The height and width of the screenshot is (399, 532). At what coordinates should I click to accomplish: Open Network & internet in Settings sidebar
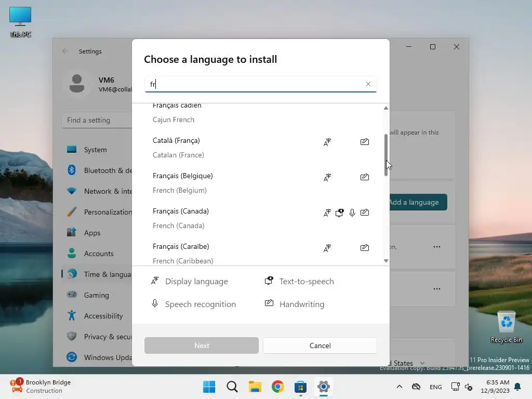coord(97,191)
